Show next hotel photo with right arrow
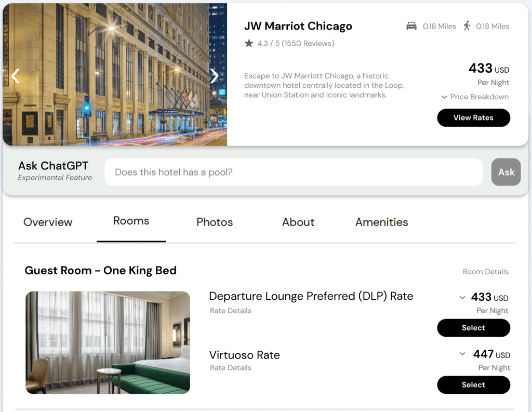Image resolution: width=532 pixels, height=412 pixels. click(x=214, y=76)
